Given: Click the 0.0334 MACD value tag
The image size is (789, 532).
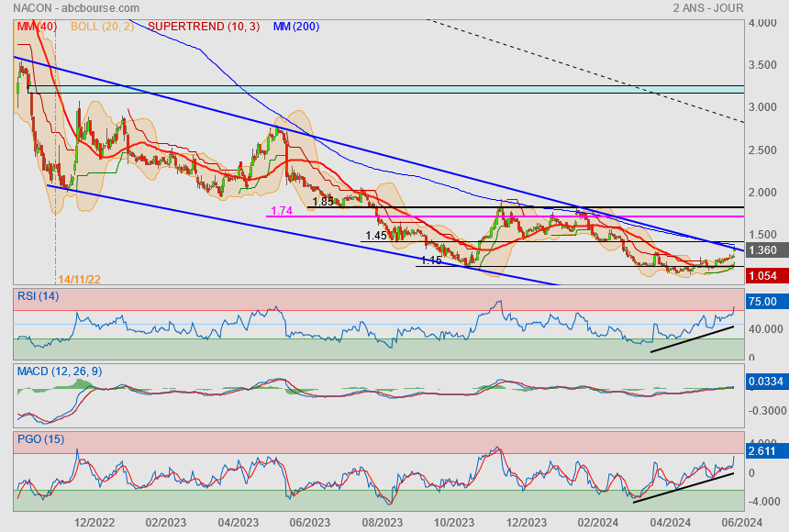Looking at the screenshot, I should click(x=767, y=382).
